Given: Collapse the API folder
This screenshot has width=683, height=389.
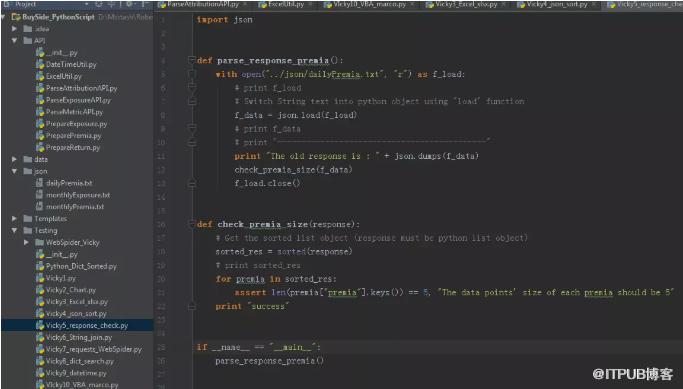Looking at the screenshot, I should [x=15, y=41].
